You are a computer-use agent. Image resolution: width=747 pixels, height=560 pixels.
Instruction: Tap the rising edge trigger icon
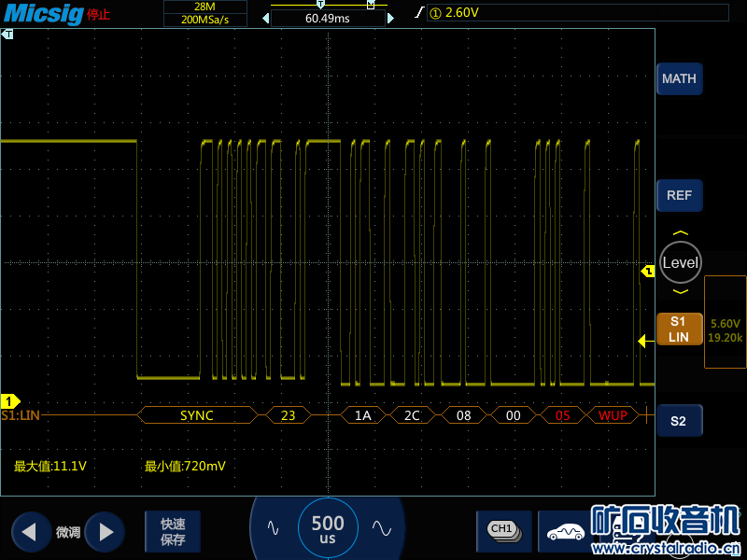[x=419, y=12]
